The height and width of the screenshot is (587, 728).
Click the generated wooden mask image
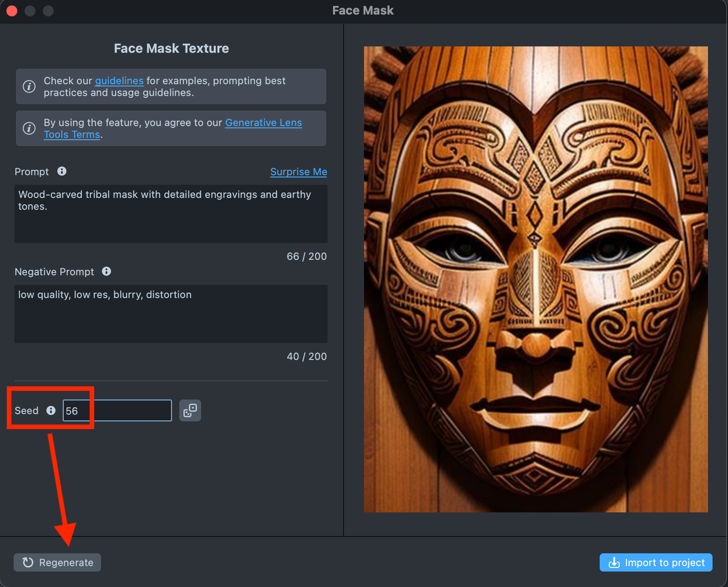pos(536,279)
